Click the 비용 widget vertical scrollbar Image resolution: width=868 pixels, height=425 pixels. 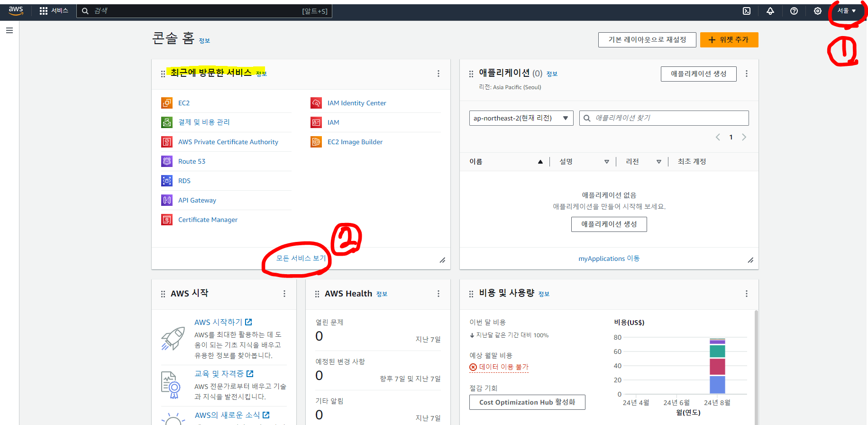tap(756, 367)
